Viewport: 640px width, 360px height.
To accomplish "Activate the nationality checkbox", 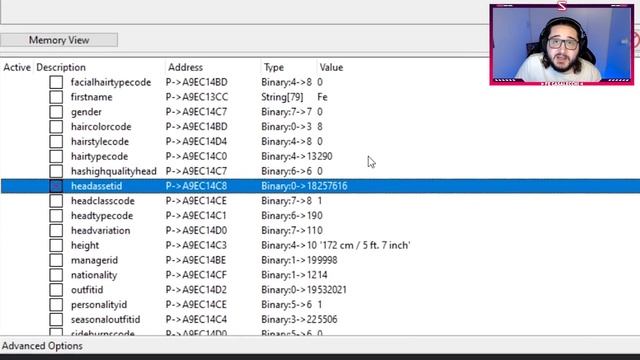I will (x=56, y=275).
